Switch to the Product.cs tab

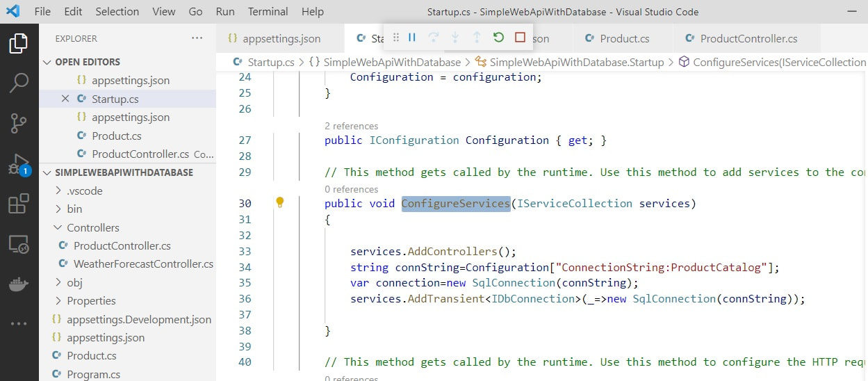(x=623, y=38)
